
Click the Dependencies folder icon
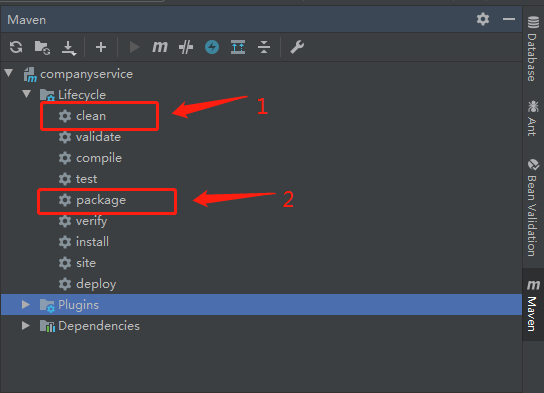[x=47, y=326]
